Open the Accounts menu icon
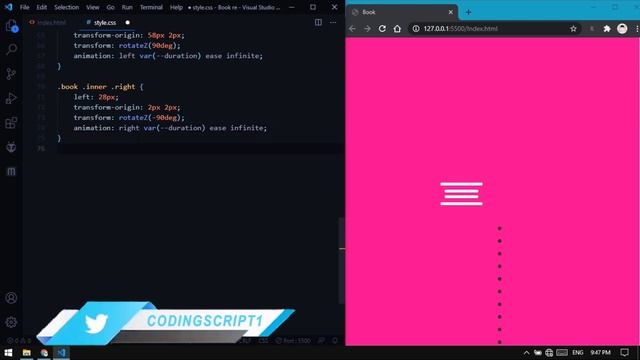The image size is (640, 360). pos(11,298)
